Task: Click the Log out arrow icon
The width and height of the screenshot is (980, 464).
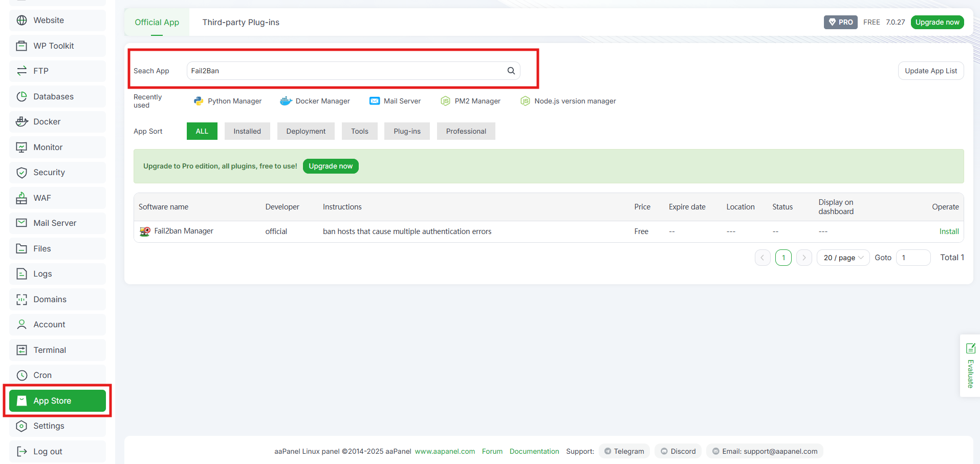Action: 21,451
